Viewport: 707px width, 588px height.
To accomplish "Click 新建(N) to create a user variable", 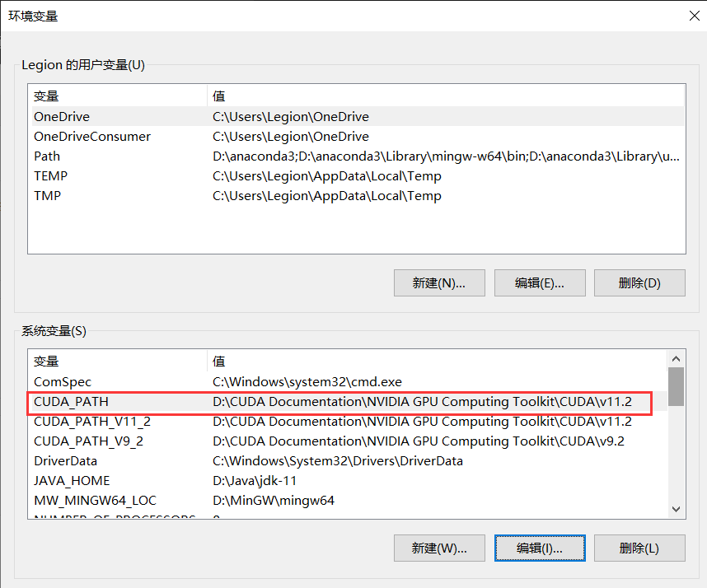I will 439,282.
